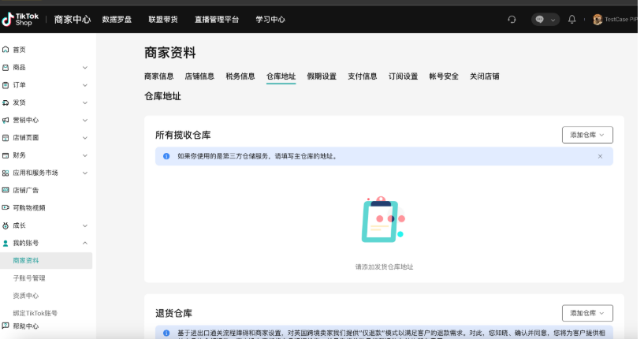Click the 所有揽收仓库 heading
The image size is (644, 339).
pos(183,135)
